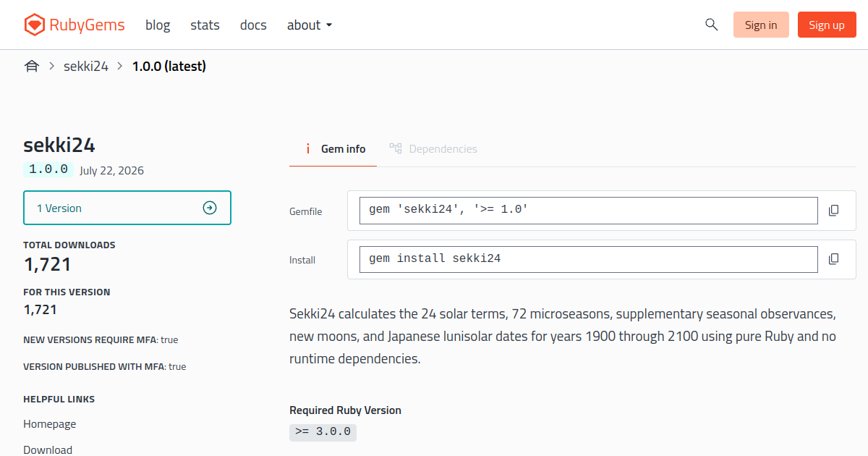Screen dimensions: 868x456
Task: Click the Sign up button
Action: point(827,25)
